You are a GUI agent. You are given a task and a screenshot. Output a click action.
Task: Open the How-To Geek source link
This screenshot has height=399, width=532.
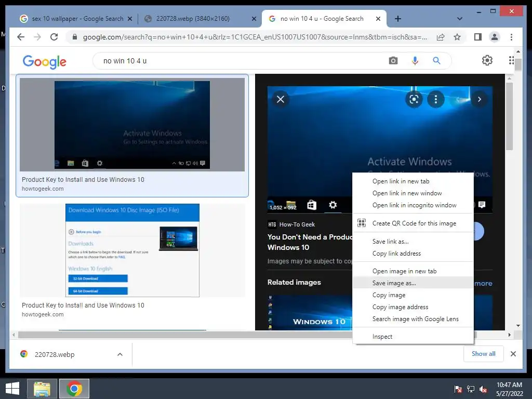coord(291,224)
